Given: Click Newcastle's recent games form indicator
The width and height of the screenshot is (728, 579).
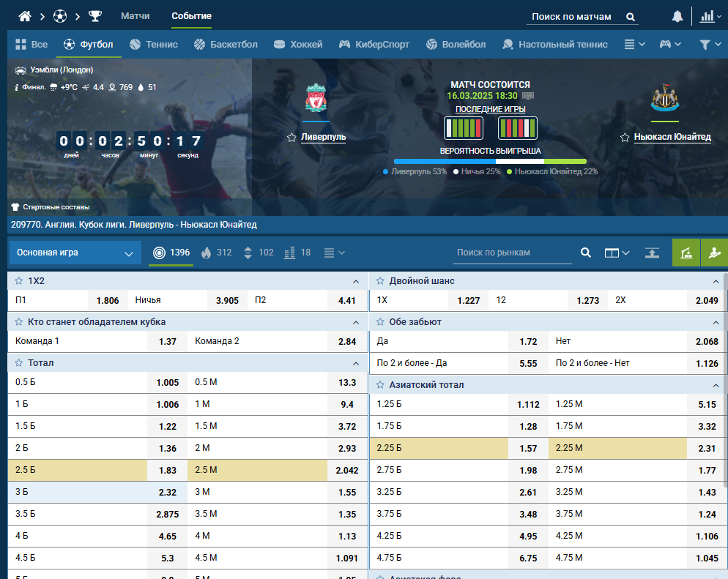Looking at the screenshot, I should (x=517, y=128).
